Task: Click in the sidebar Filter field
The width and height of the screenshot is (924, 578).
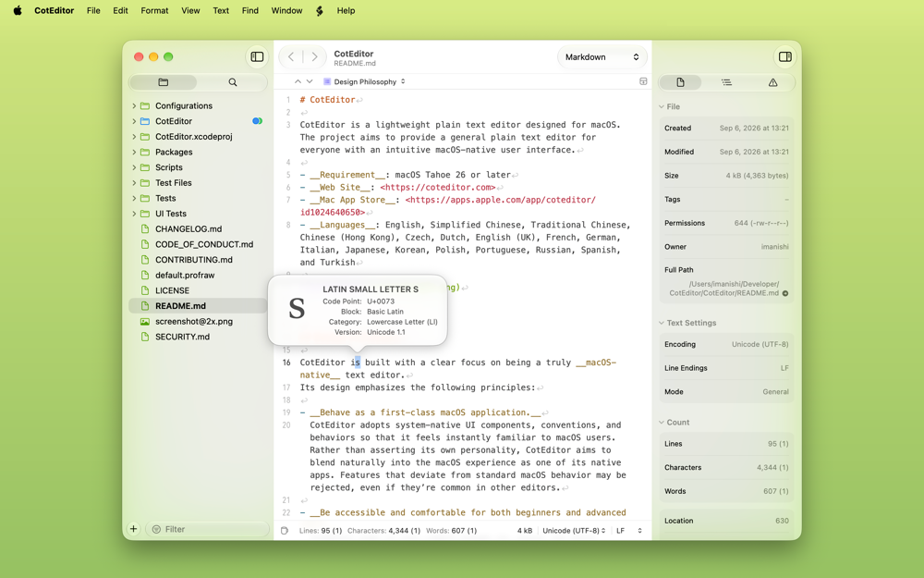Action: (x=207, y=529)
